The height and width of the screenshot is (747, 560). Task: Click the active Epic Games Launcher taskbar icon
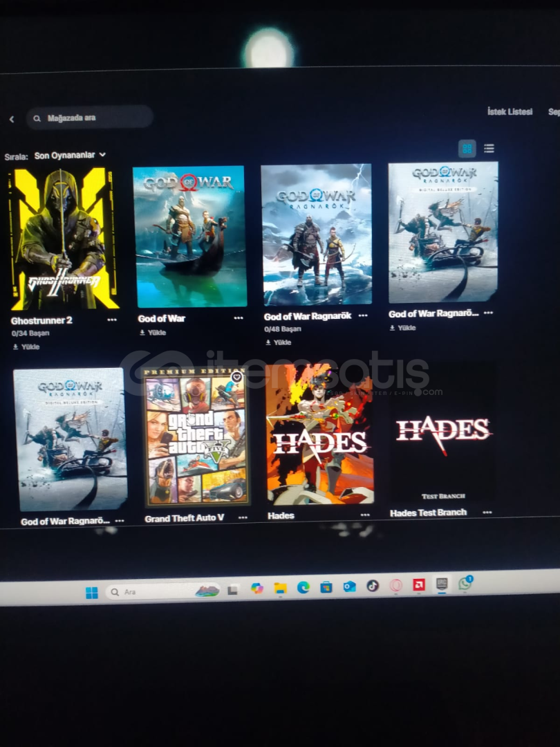tap(442, 584)
